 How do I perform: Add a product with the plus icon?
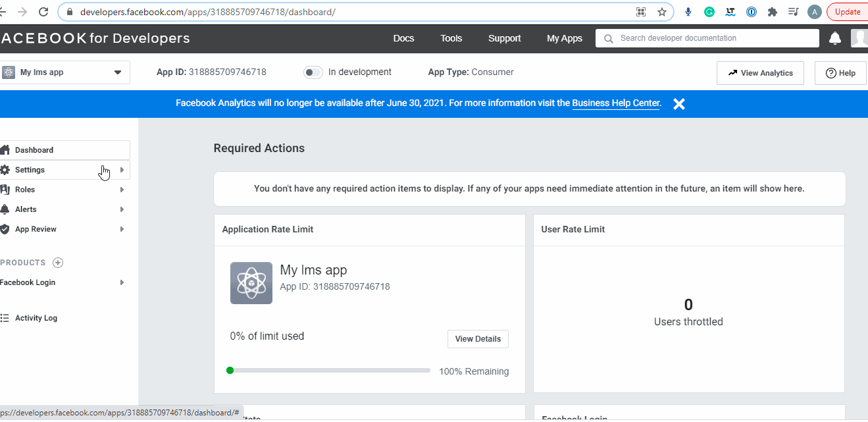(58, 263)
